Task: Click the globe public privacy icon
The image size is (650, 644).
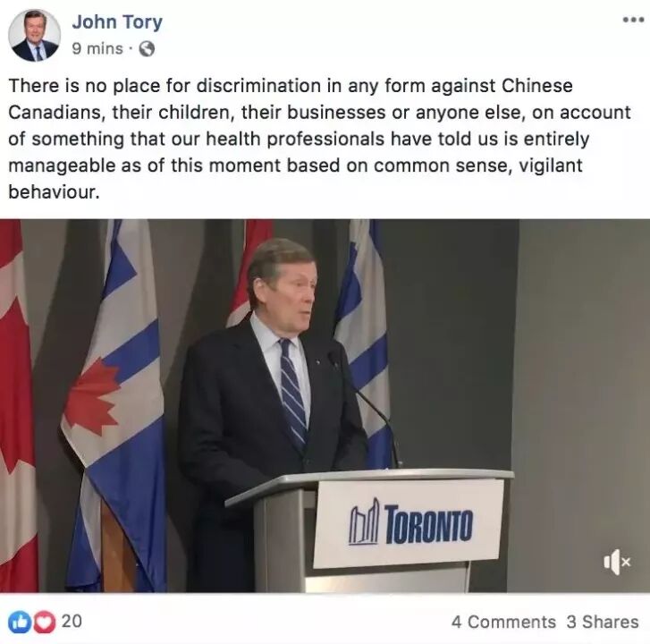Action: 147,49
